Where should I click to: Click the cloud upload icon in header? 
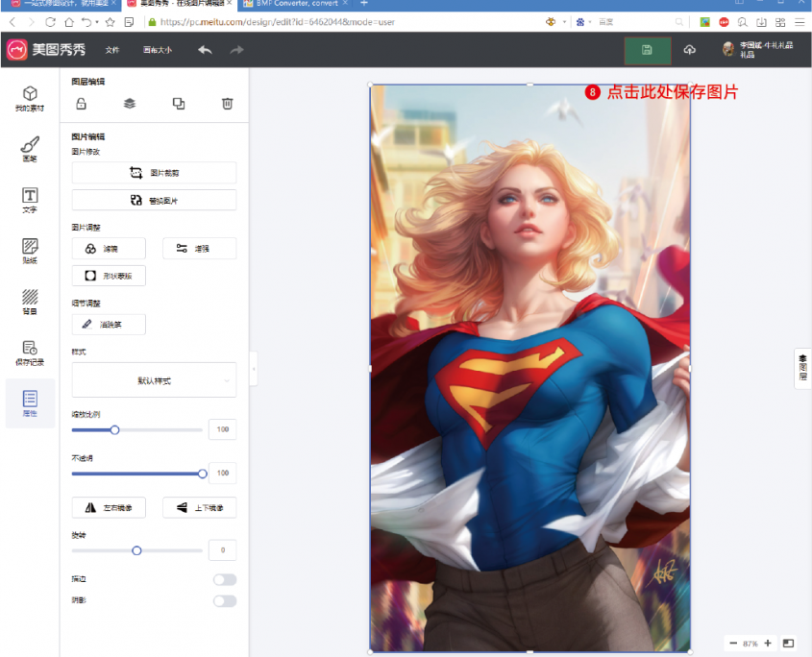point(689,50)
